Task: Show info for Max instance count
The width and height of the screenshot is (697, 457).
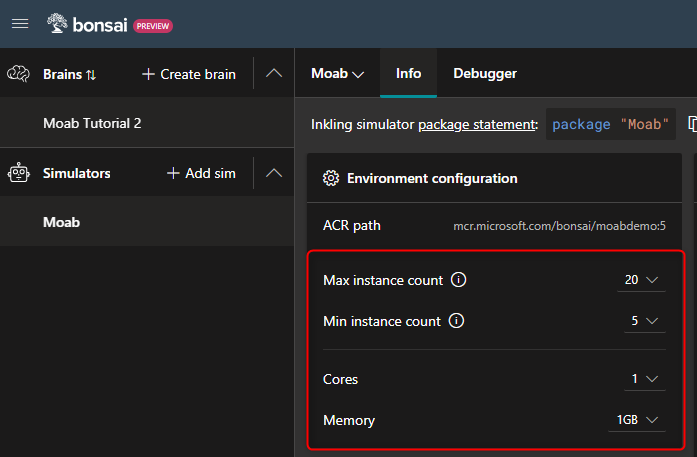Action: pyautogui.click(x=458, y=280)
